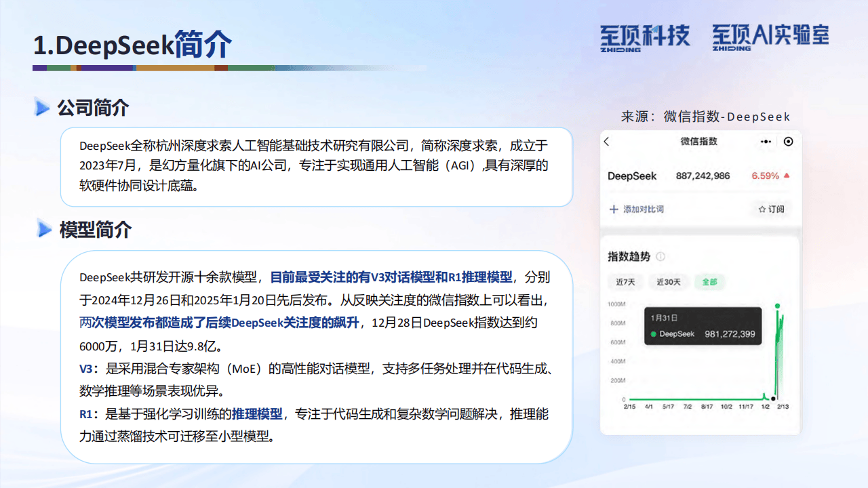
Task: Click the bold V3: label in model text
Action: coord(88,369)
